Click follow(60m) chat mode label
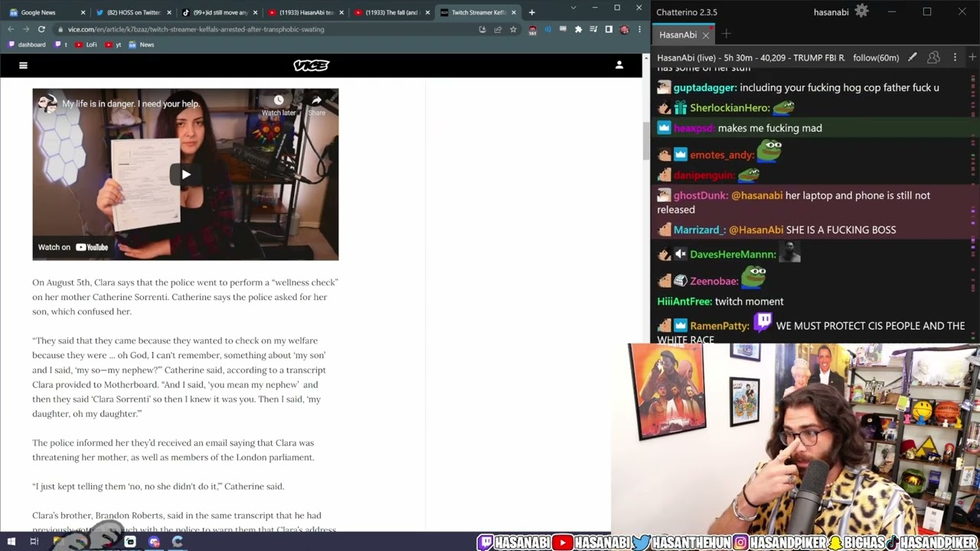 876,57
